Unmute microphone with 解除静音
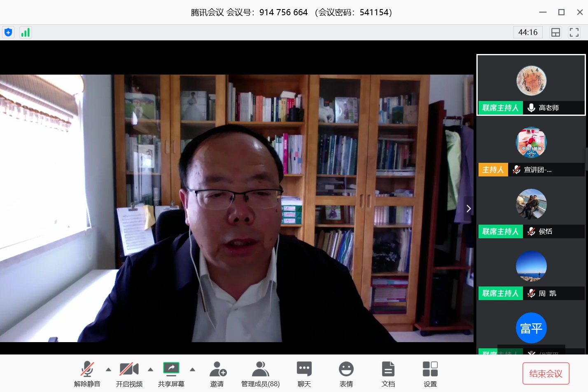The image size is (588, 392). pyautogui.click(x=87, y=374)
